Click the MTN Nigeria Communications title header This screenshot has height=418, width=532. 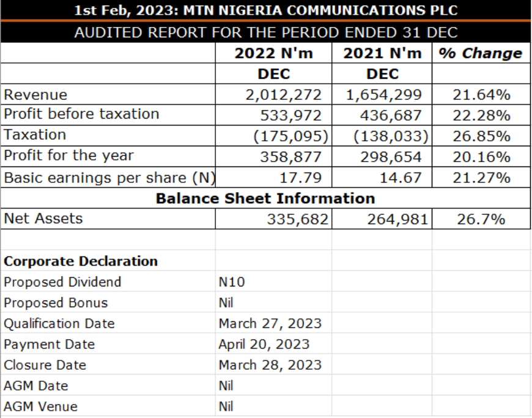265,10
